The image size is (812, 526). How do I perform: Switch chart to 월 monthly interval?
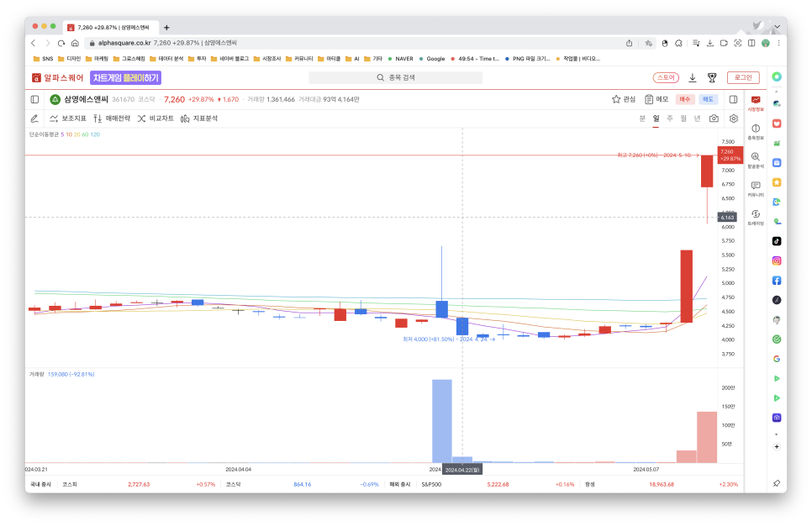pos(684,118)
